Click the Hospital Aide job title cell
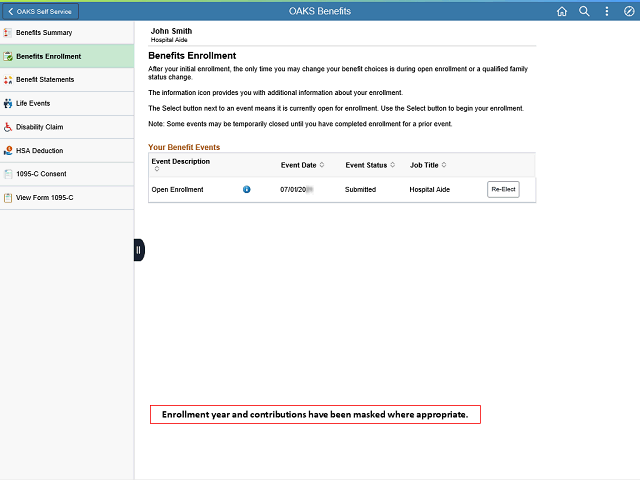 point(429,189)
